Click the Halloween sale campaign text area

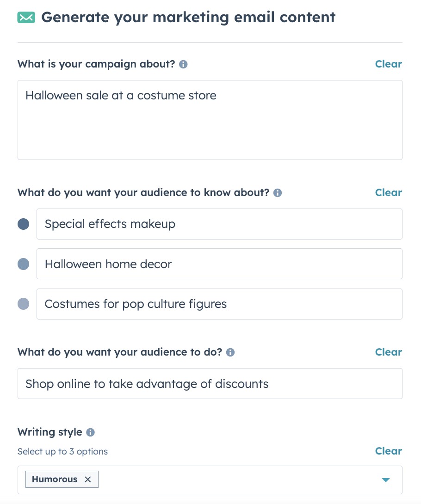(x=210, y=120)
